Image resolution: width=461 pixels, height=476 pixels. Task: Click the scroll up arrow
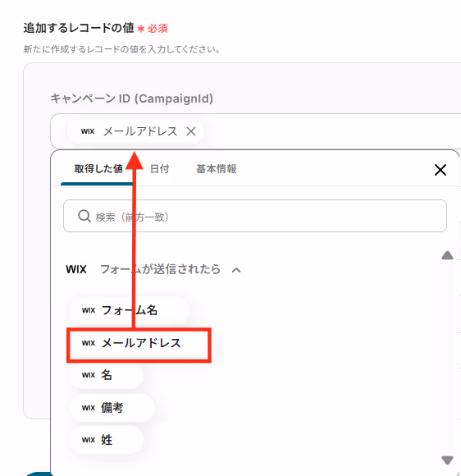[447, 255]
